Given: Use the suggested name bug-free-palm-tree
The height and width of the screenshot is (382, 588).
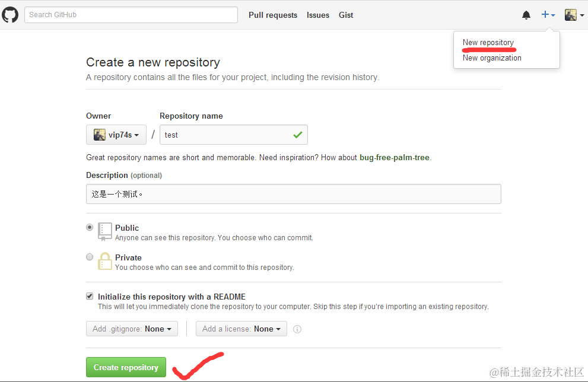Looking at the screenshot, I should point(395,157).
